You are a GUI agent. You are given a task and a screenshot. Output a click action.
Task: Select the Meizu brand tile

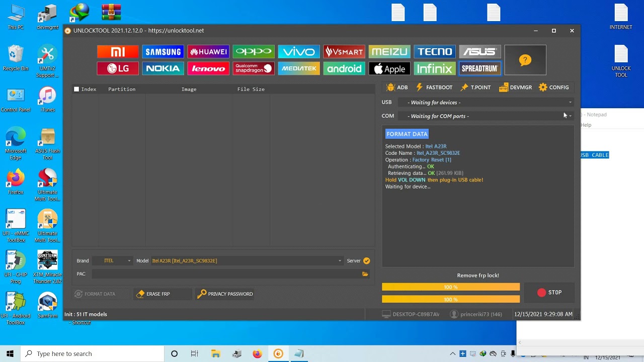(389, 52)
